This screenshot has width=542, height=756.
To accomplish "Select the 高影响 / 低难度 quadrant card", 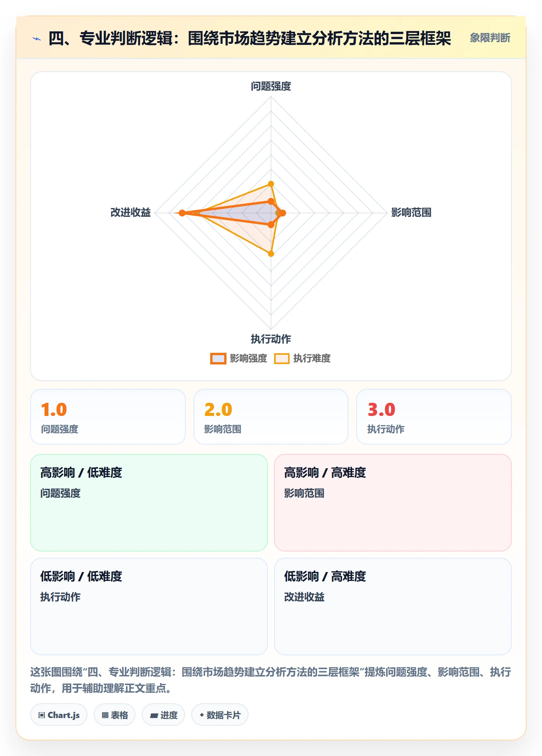I will [149, 503].
